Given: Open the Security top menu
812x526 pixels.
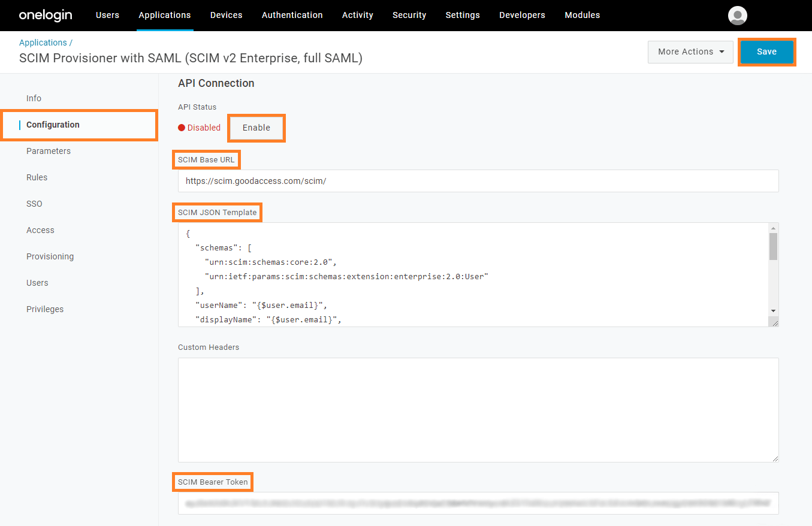Looking at the screenshot, I should click(409, 15).
